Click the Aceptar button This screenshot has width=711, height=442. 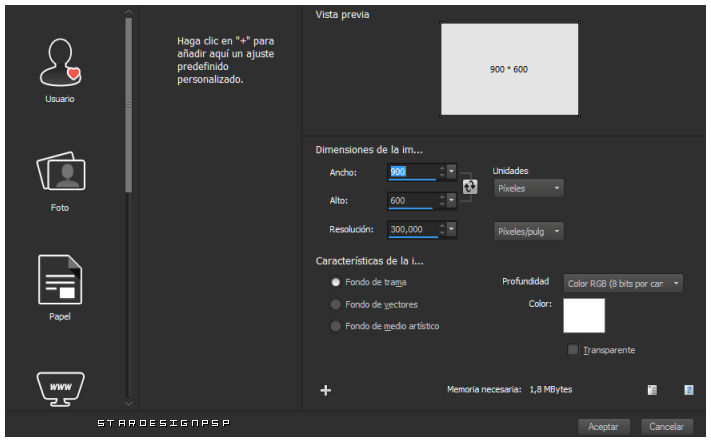click(603, 427)
